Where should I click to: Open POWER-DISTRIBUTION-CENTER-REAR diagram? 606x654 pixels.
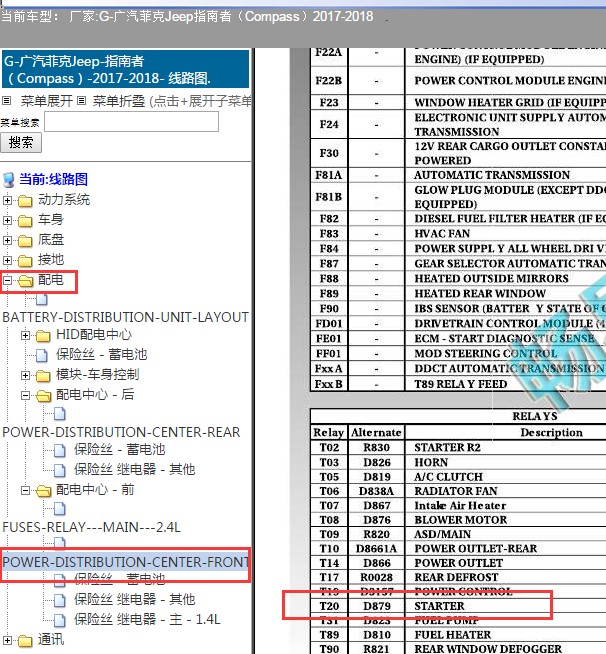[x=121, y=432]
